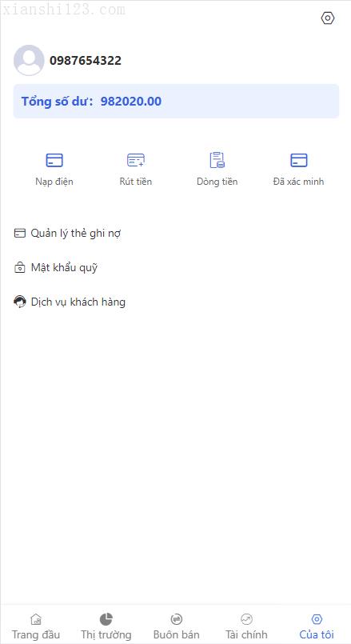
Task: Click the Rút tiền label text
Action: pyautogui.click(x=136, y=181)
